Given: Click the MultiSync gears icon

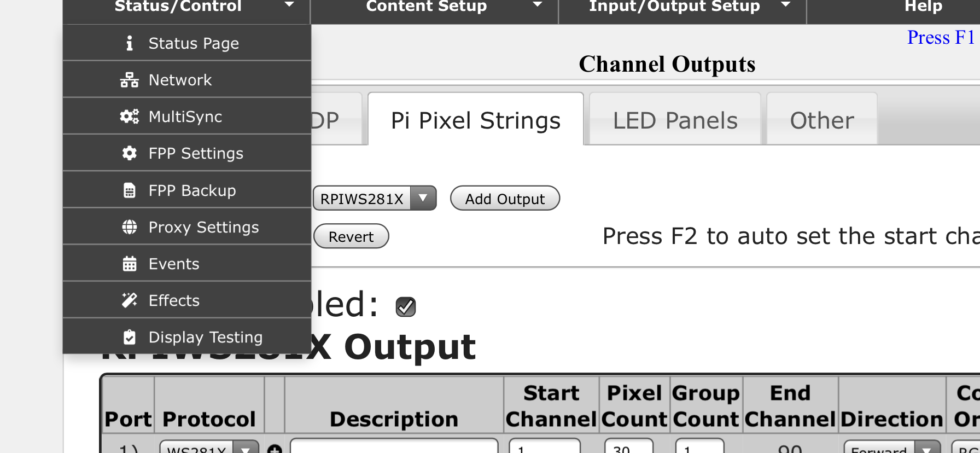Looking at the screenshot, I should tap(130, 117).
